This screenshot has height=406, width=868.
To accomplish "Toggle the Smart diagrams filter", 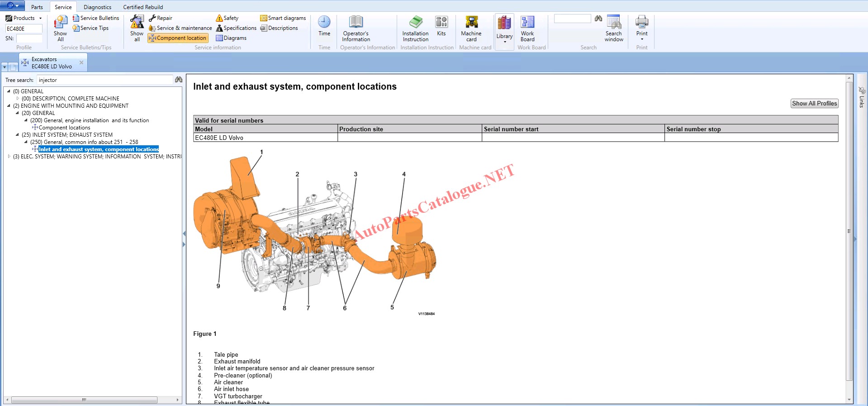I will click(283, 18).
